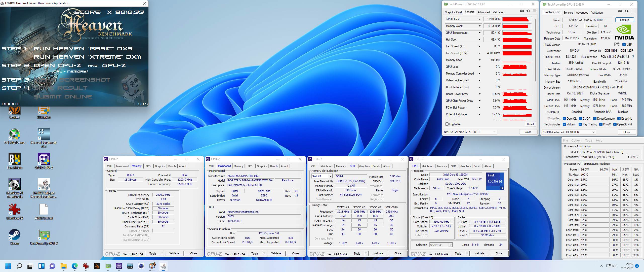The image size is (644, 272).
Task: Select Heaven Benchmark v2.1 desktop icon
Action: click(44, 138)
